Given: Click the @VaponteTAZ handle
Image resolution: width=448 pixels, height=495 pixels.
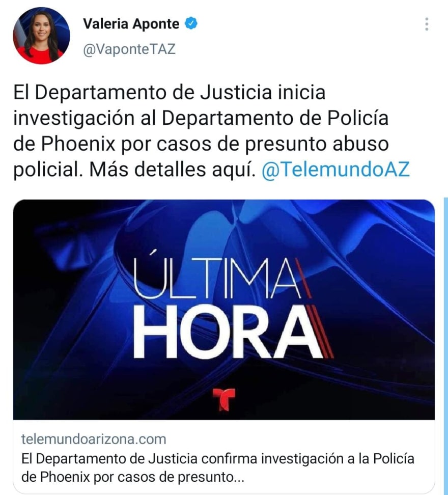Looking at the screenshot, I should 129,49.
